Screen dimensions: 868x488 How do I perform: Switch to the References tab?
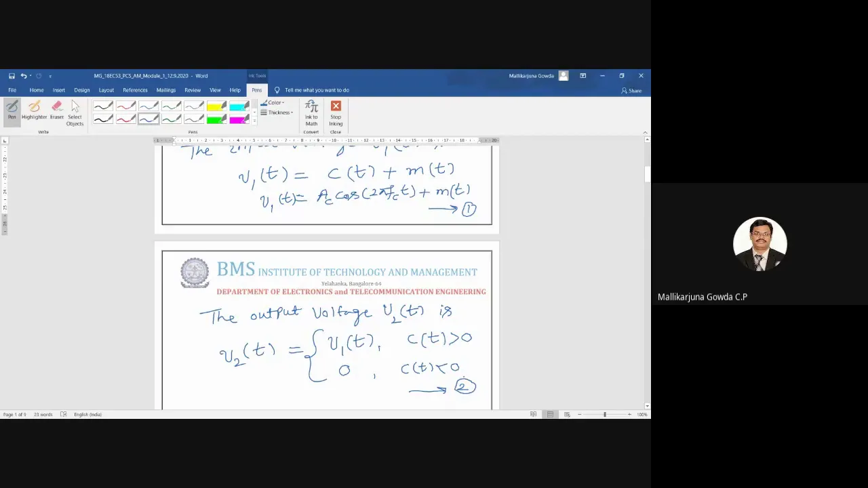(135, 90)
